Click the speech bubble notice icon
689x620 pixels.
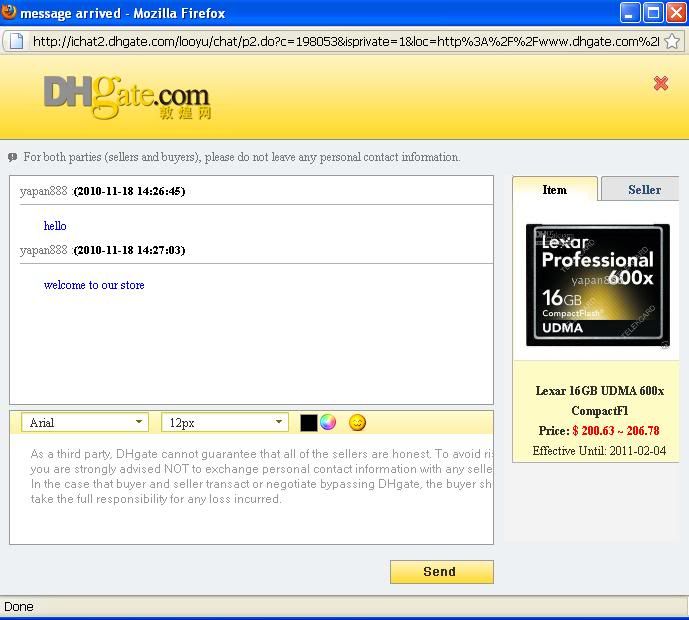pos(13,157)
